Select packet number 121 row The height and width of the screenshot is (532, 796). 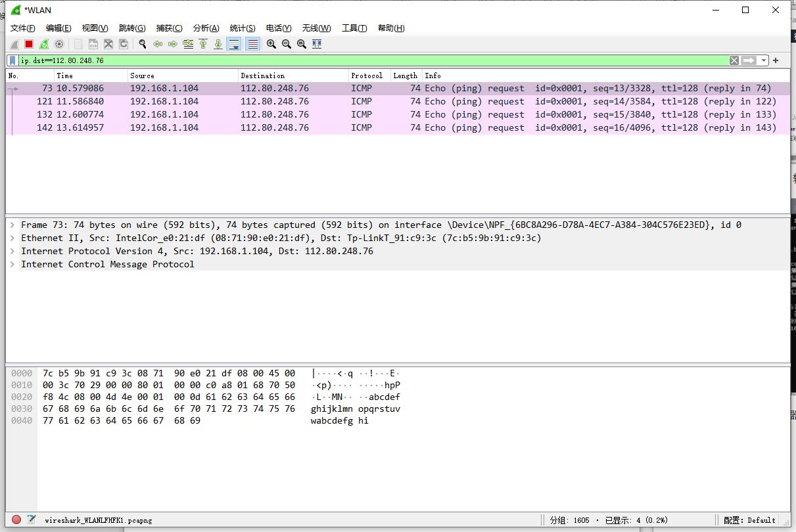click(x=398, y=102)
